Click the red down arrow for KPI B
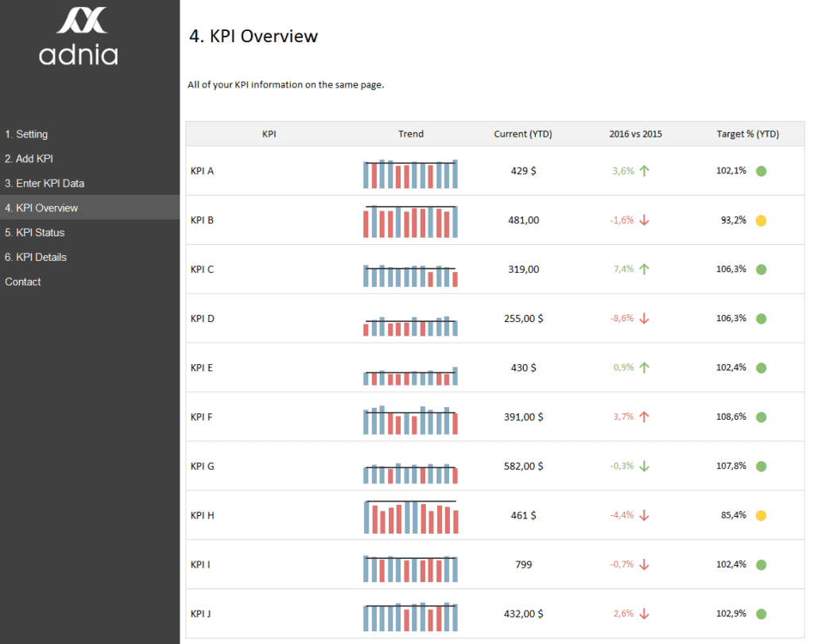 (x=644, y=220)
